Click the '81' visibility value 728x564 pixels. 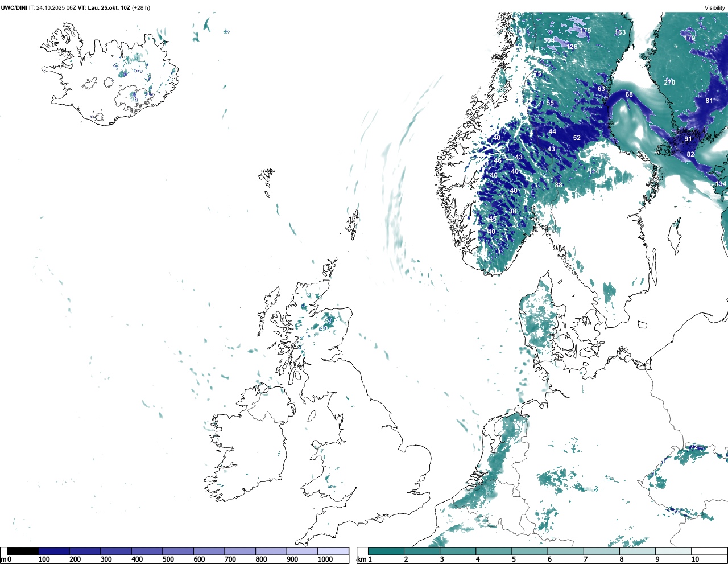pos(709,101)
